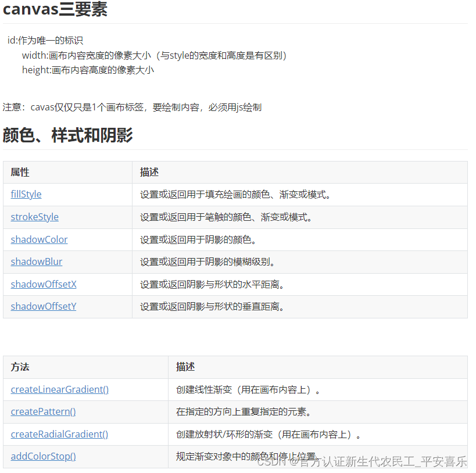The image size is (476, 473).
Task: Click the note starting with '注意：cavas'
Action: tap(132, 107)
